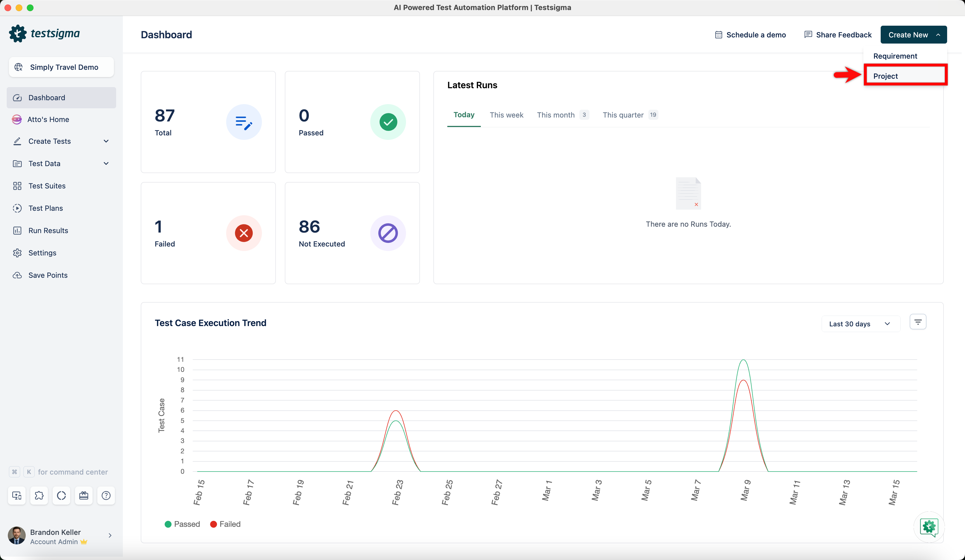Click Schedule a demo link
Viewport: 965px width, 560px height.
click(x=751, y=35)
